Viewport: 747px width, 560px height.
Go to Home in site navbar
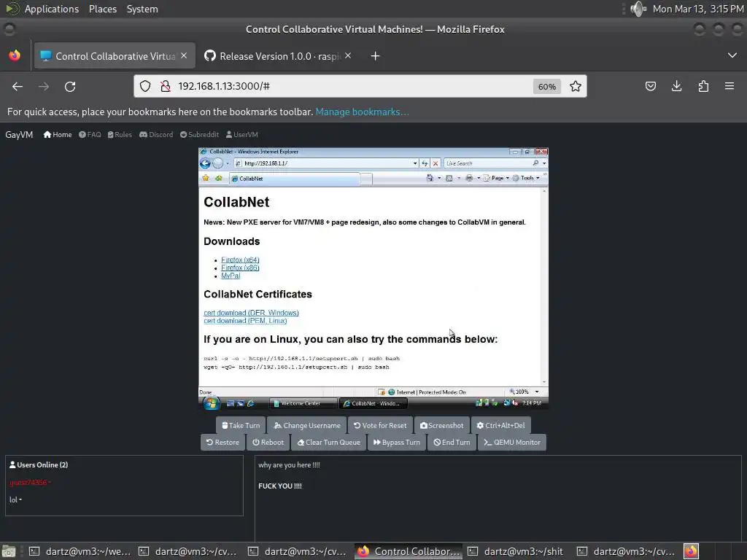click(58, 135)
